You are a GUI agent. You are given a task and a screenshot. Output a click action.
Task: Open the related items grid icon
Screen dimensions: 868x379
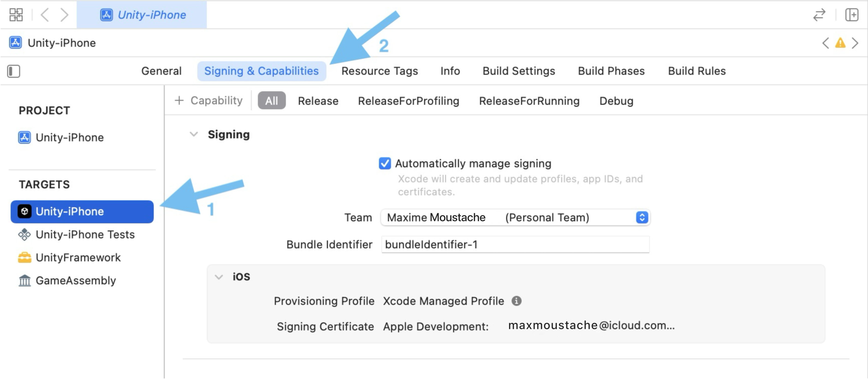tap(16, 15)
